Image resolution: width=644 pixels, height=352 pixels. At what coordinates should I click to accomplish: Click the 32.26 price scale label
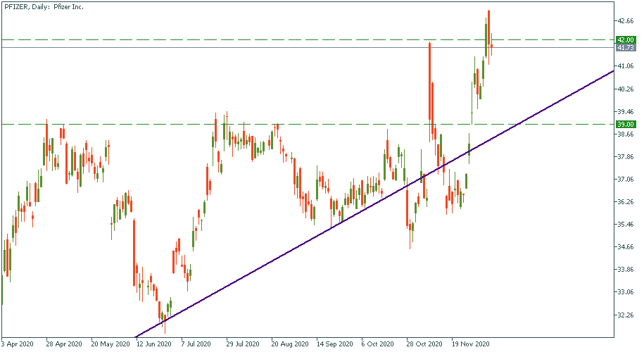(625, 315)
